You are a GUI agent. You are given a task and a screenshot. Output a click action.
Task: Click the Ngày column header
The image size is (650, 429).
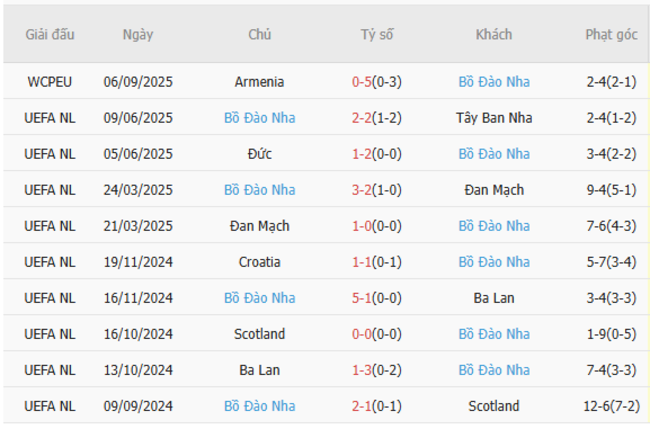[138, 35]
